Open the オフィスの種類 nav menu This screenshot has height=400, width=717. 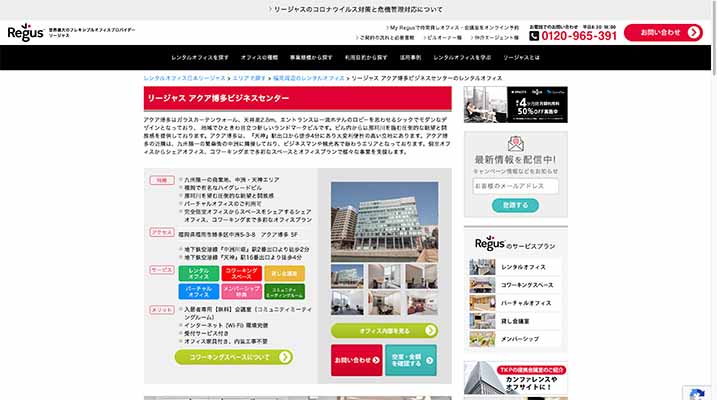point(259,58)
